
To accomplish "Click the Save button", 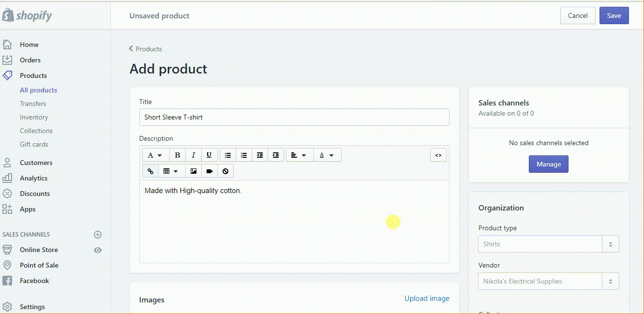I will pos(614,15).
